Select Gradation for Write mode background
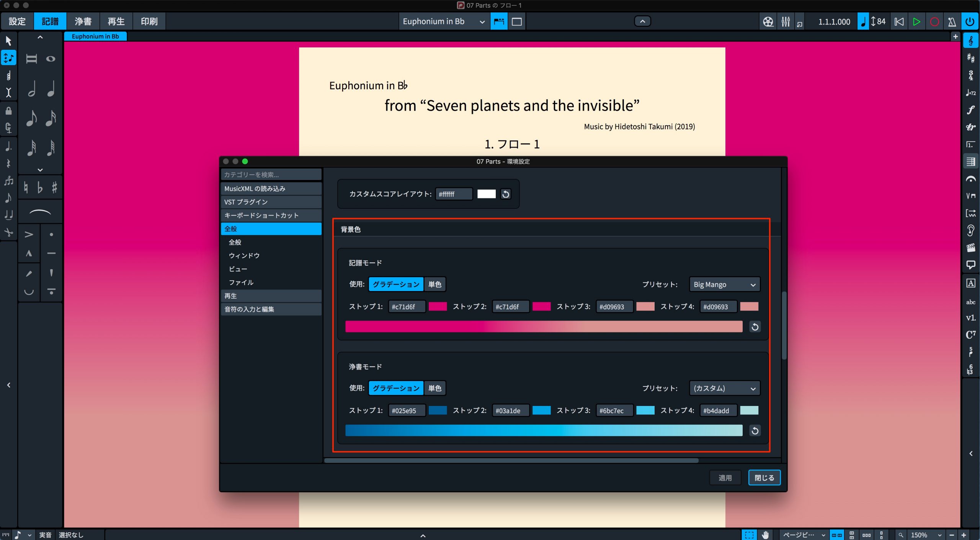 click(x=396, y=284)
